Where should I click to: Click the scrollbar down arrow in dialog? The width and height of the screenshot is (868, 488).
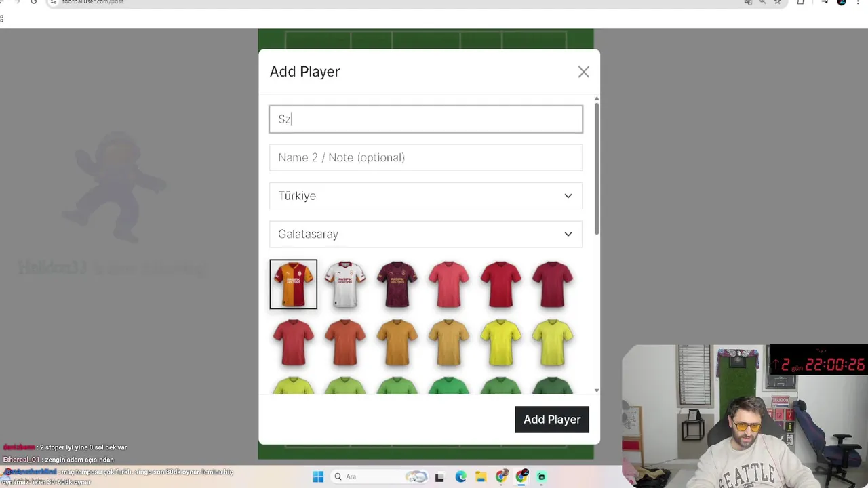point(597,390)
